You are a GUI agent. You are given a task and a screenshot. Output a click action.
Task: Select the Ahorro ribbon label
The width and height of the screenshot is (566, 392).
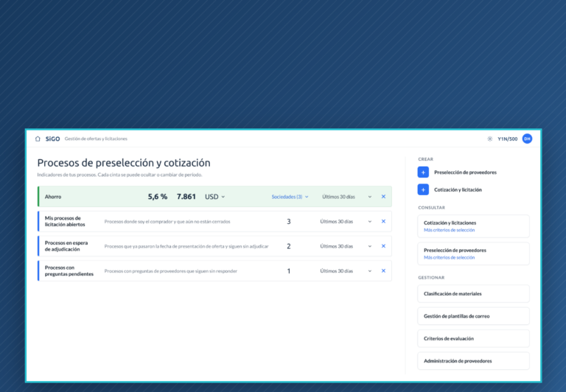[53, 197]
